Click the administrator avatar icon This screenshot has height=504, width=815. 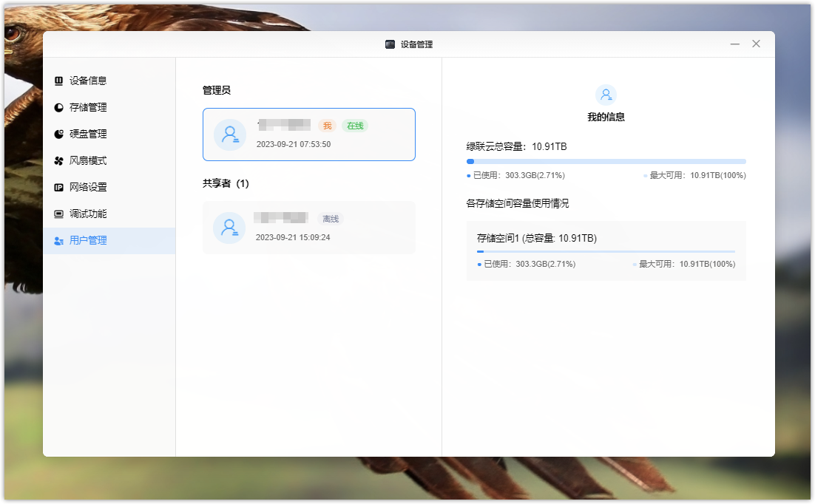[230, 134]
